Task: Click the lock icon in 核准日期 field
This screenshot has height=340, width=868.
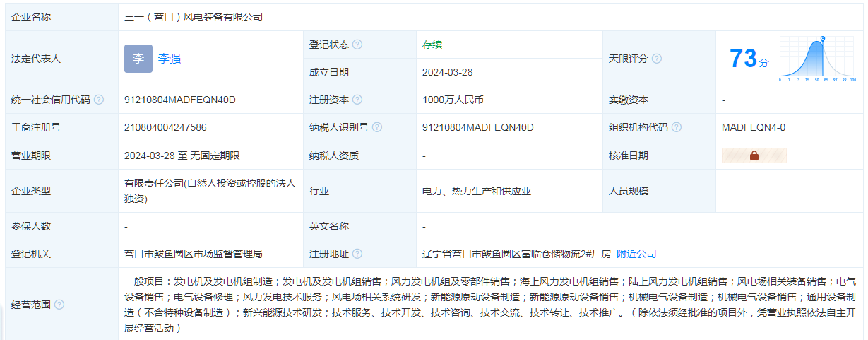Action: tap(754, 156)
